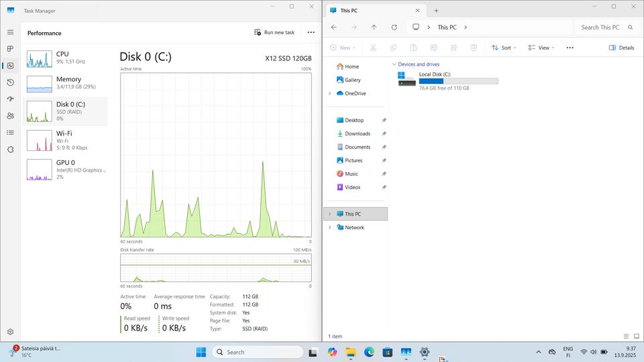The width and height of the screenshot is (644, 362).
Task: Open the View dropdown
Action: click(541, 48)
